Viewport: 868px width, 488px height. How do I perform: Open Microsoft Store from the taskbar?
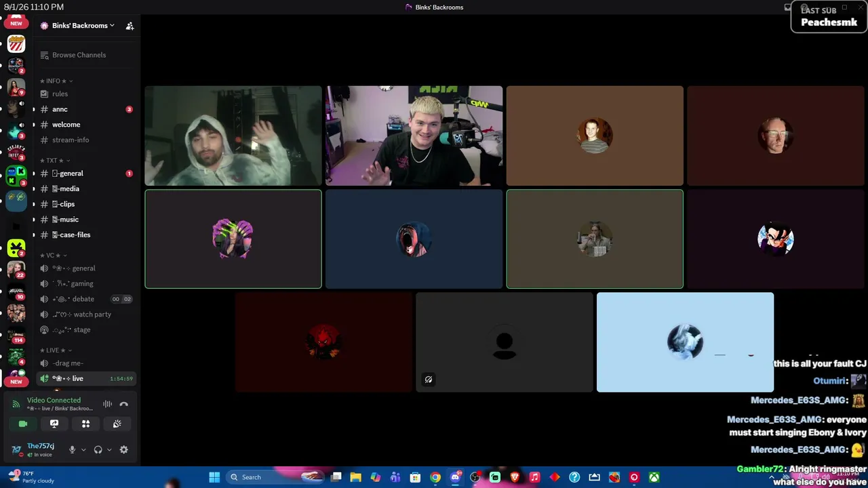tap(415, 477)
